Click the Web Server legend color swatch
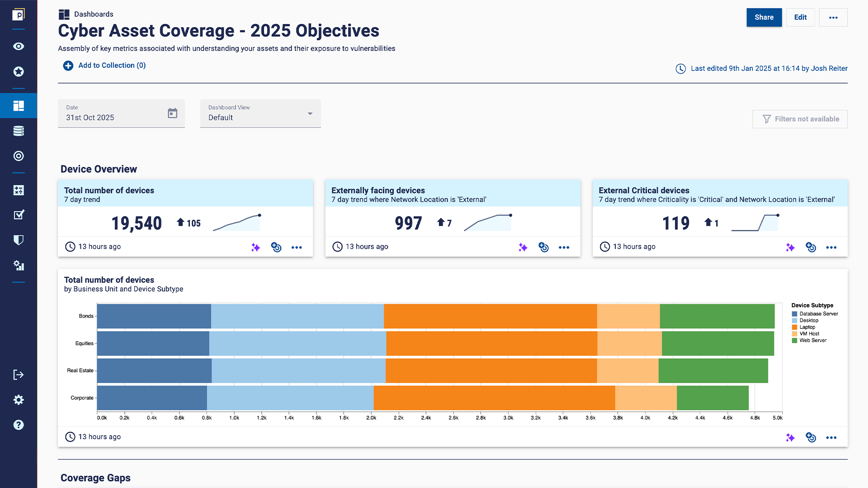Image resolution: width=868 pixels, height=488 pixels. pos(794,341)
